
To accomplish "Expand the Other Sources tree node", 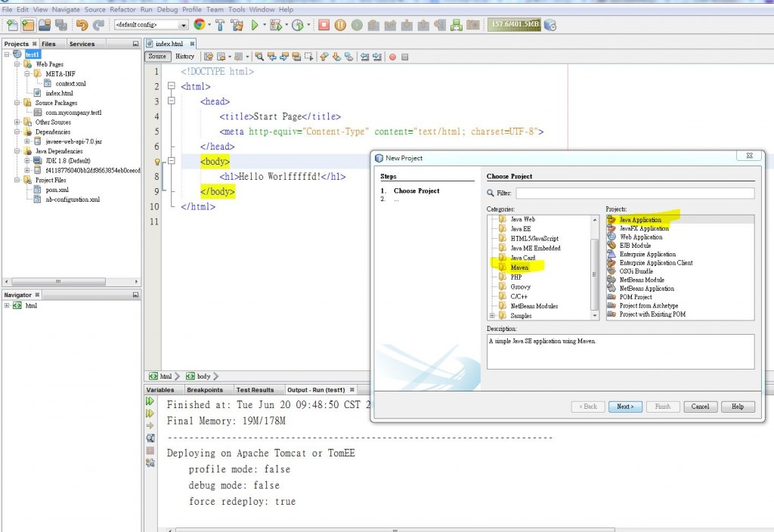I will 17,122.
